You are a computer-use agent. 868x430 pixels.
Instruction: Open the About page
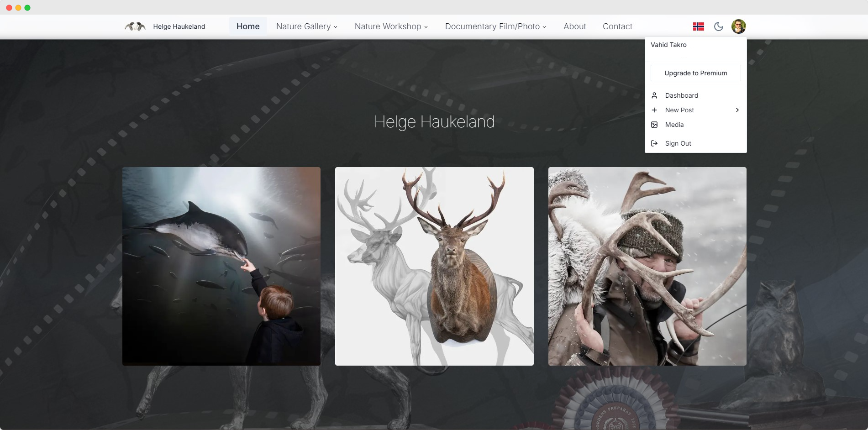pos(574,26)
